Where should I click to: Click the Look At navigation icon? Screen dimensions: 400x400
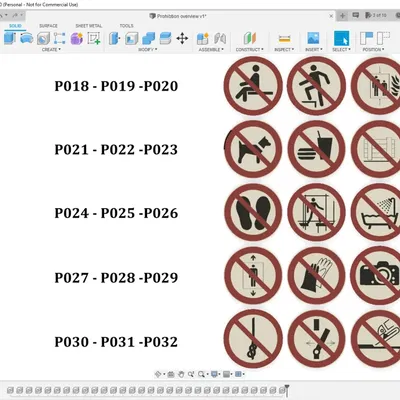171,374
